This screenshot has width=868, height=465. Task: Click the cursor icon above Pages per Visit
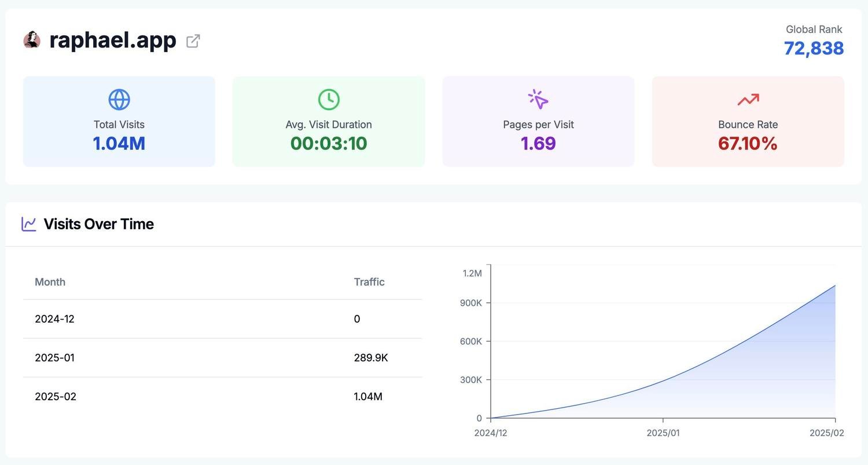538,100
